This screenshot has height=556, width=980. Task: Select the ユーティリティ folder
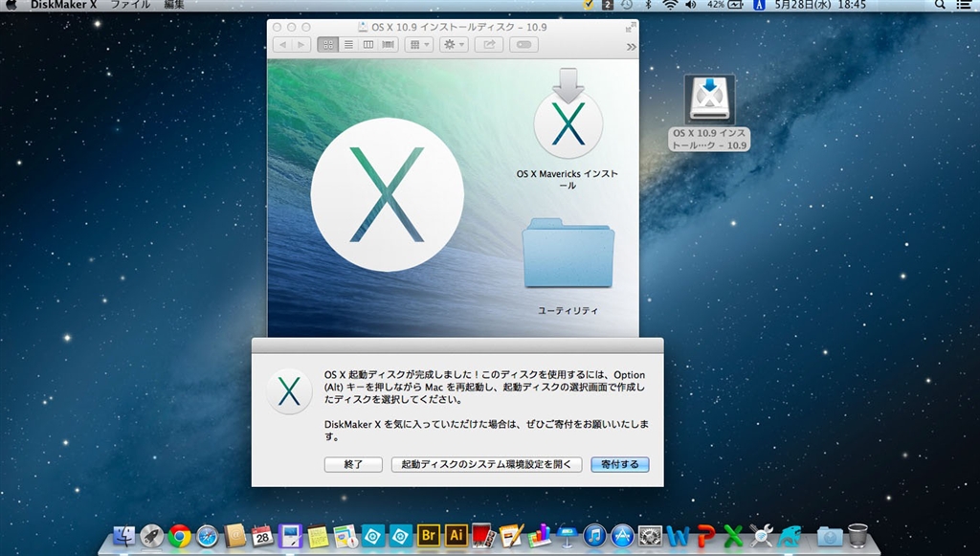(x=568, y=253)
